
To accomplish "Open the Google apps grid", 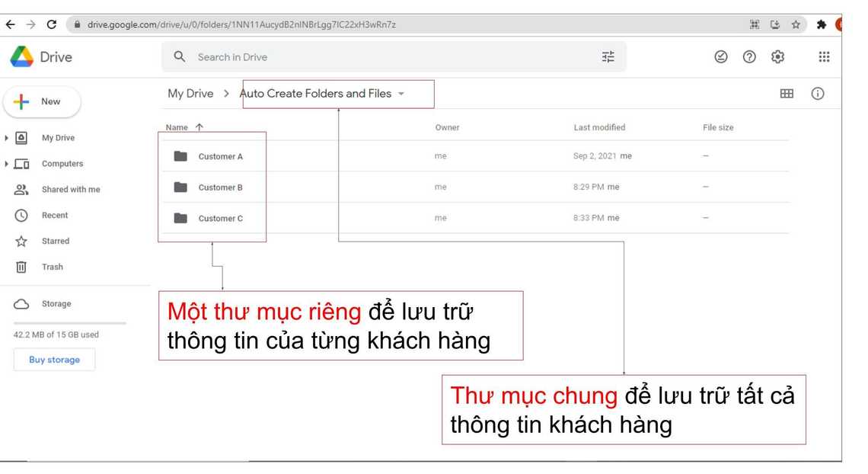I will [x=824, y=57].
